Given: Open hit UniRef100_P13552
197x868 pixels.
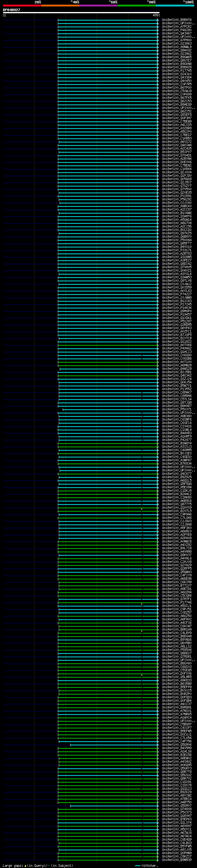Looking at the screenshot, I should [176, 389].
